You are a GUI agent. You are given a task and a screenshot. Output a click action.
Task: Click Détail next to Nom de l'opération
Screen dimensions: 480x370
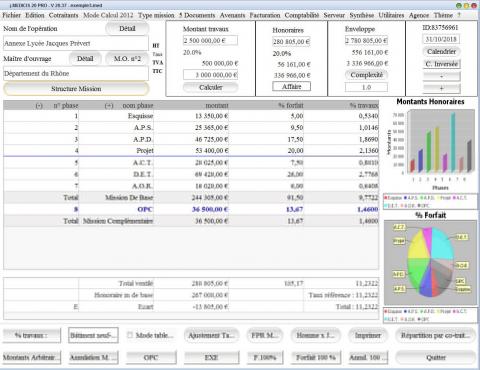coord(127,29)
